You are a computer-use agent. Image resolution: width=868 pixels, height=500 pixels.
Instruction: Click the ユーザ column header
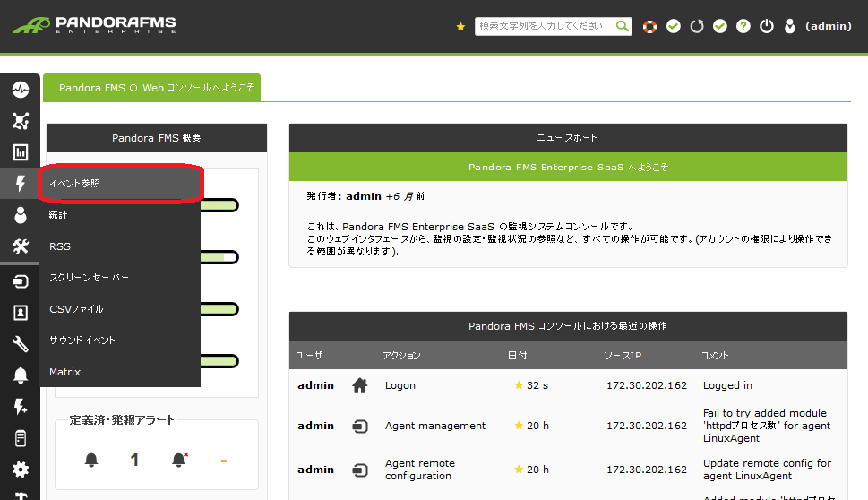coord(309,355)
